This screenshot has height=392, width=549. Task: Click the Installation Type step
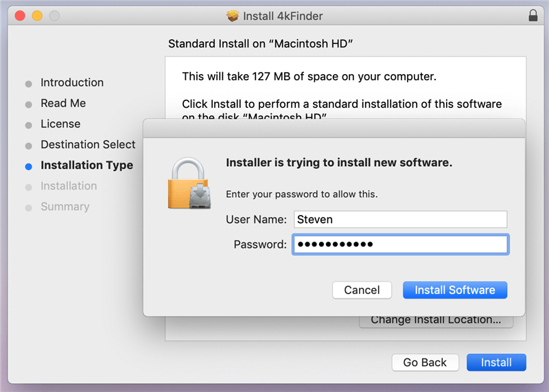86,165
